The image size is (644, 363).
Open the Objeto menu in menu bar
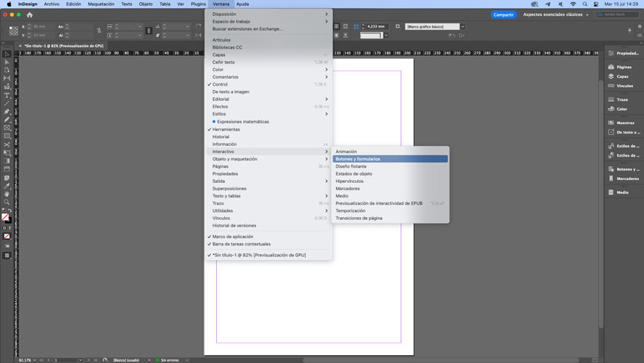[146, 4]
